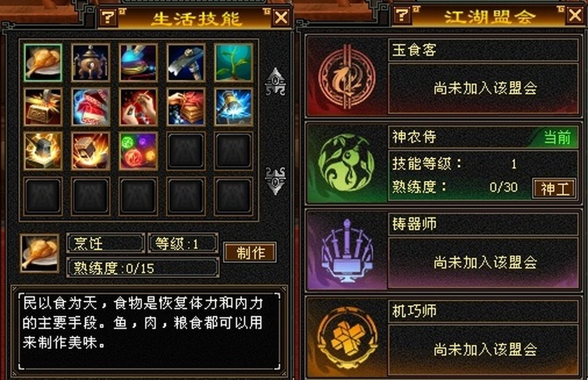Select the bronze incense burner skill icon

(x=91, y=63)
